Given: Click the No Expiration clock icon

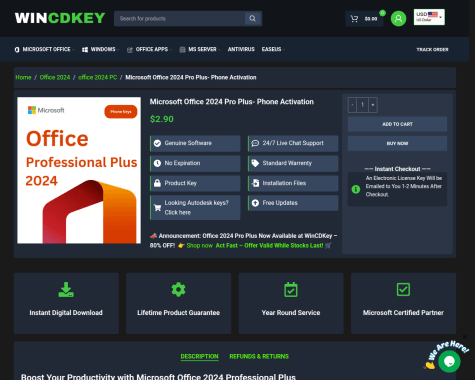Looking at the screenshot, I should click(x=157, y=163).
